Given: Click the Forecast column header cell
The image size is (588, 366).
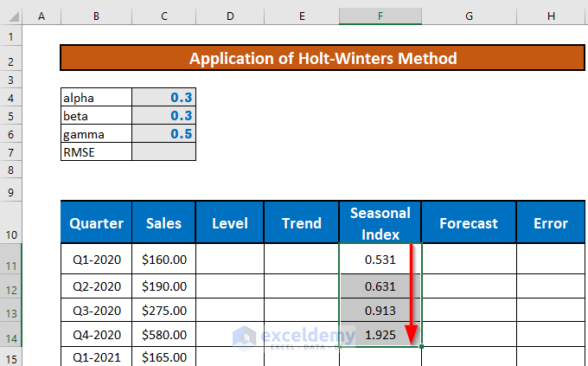Looking at the screenshot, I should [469, 223].
